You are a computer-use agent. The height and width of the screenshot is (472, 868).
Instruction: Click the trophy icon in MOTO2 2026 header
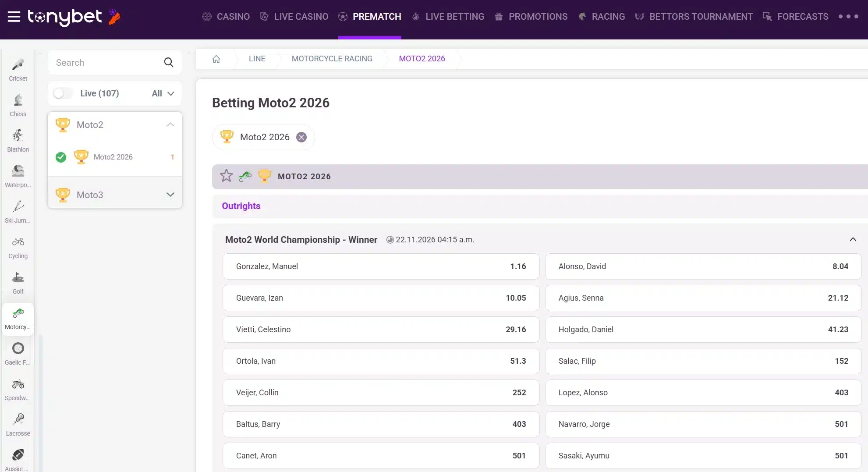(264, 176)
